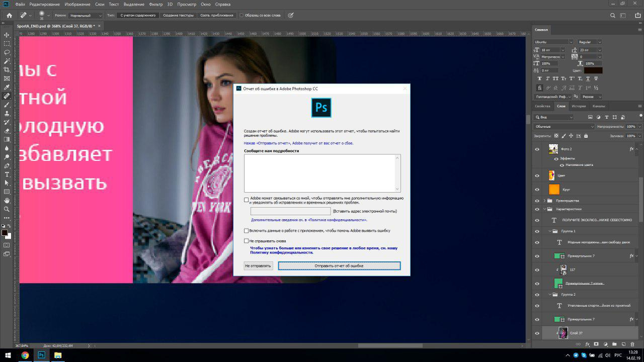Click add layer style fx icon at panel bottom
The width and height of the screenshot is (644, 362).
pos(587,344)
